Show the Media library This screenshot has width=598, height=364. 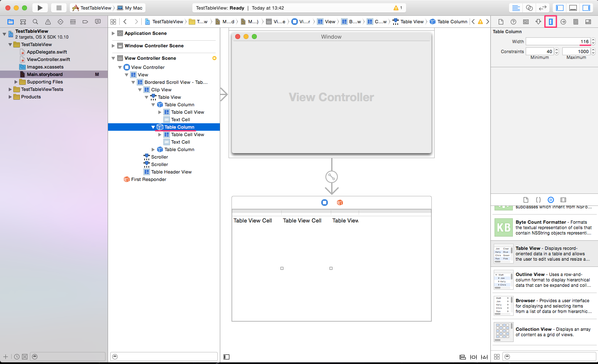[563, 200]
